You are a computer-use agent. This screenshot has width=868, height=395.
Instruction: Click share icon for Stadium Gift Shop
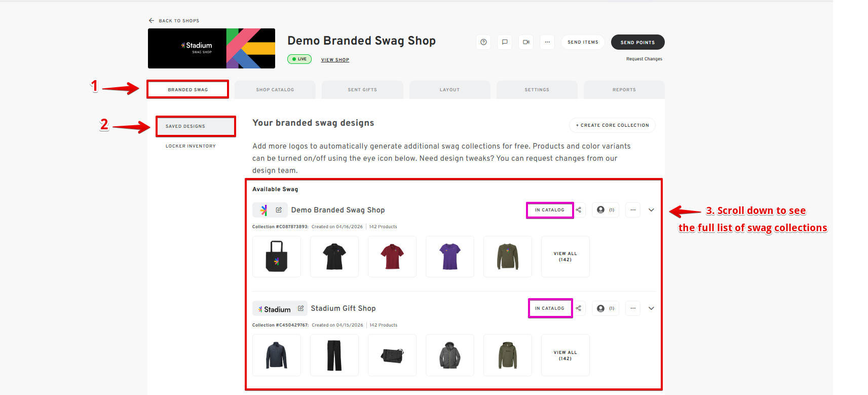point(579,308)
